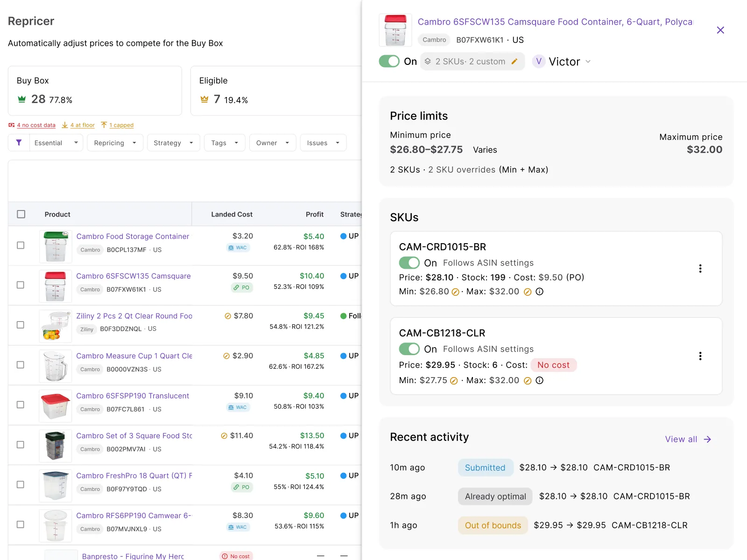Open the Owner filter dropdown
The width and height of the screenshot is (747, 560).
coord(273,143)
